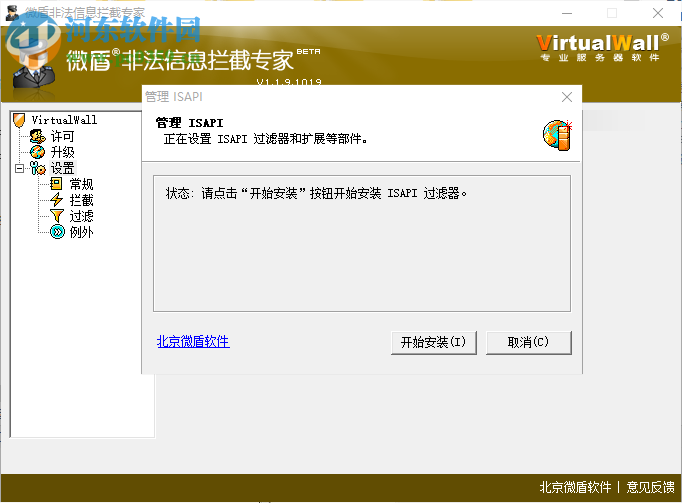The height and width of the screenshot is (503, 682).
Task: Click the 例外 exception arrow icon
Action: 57,232
